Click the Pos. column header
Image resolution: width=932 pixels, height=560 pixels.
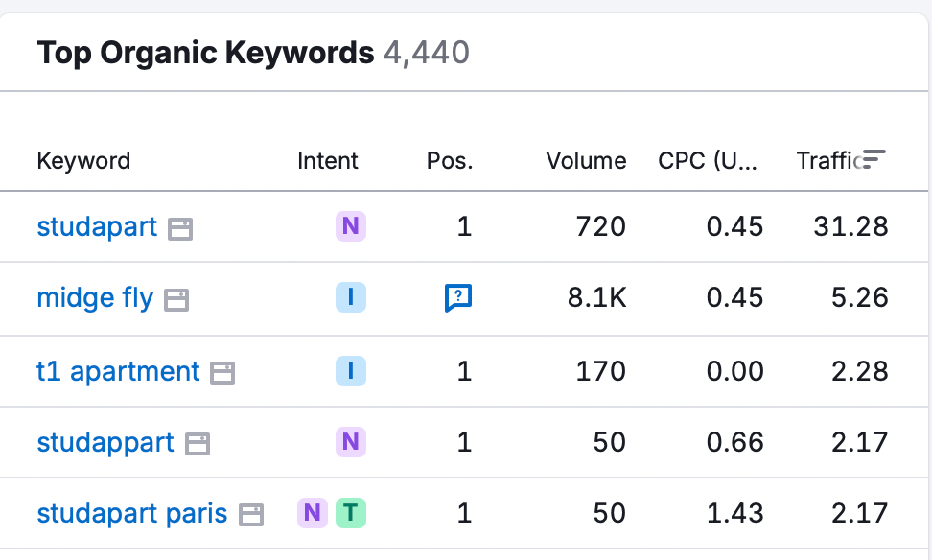[x=450, y=161]
